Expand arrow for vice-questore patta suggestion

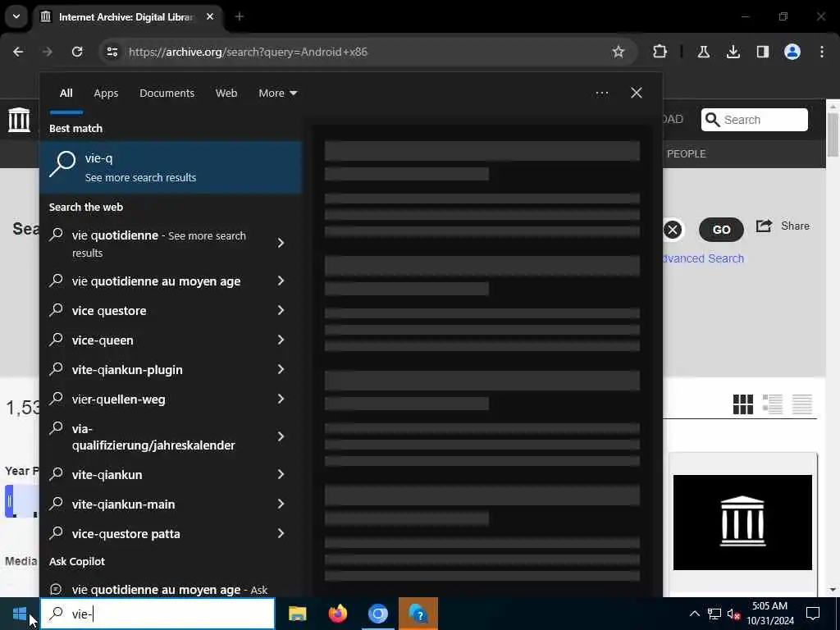tap(281, 533)
